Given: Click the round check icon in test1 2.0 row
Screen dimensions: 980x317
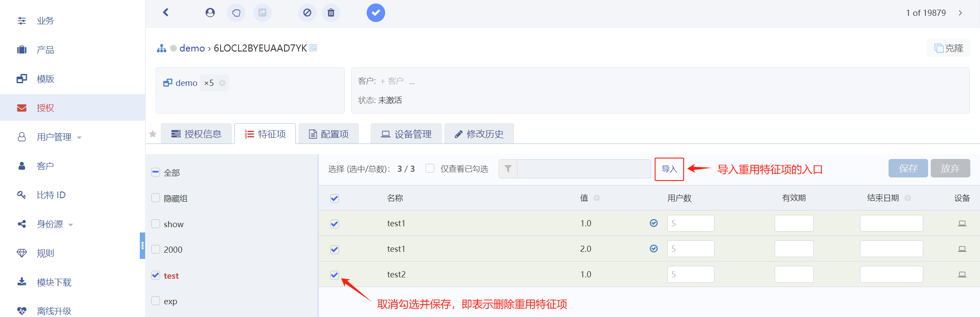Looking at the screenshot, I should pos(654,249).
